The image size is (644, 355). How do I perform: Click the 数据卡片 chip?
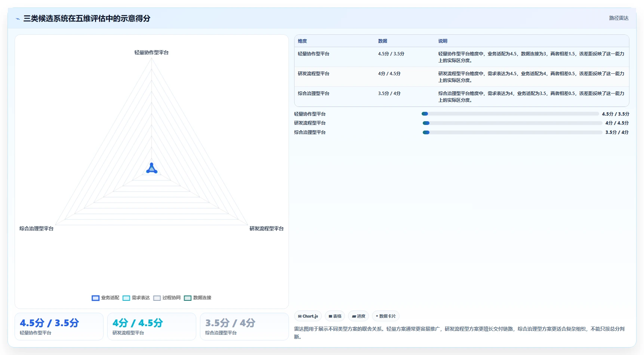(386, 316)
